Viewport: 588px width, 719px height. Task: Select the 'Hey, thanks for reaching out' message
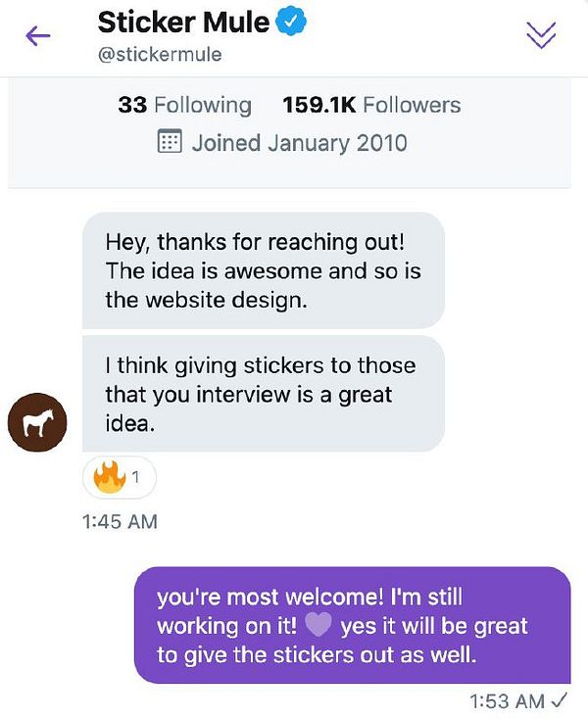pyautogui.click(x=263, y=269)
